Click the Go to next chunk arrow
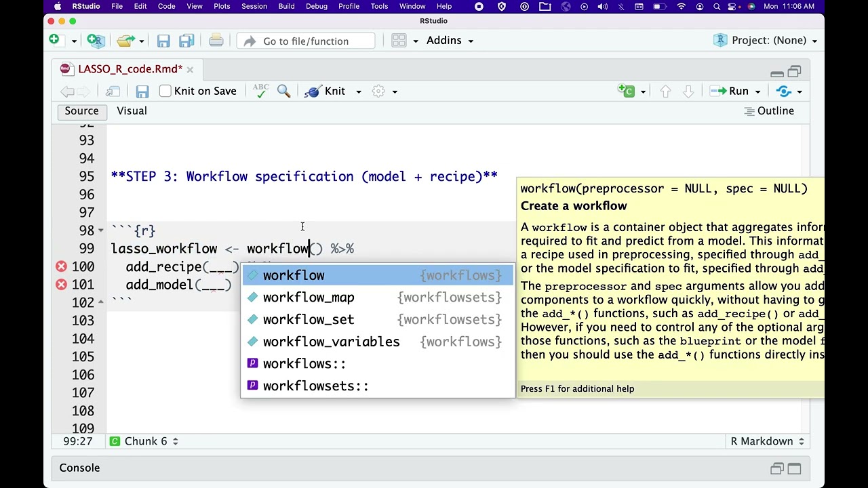868x488 pixels. (688, 91)
